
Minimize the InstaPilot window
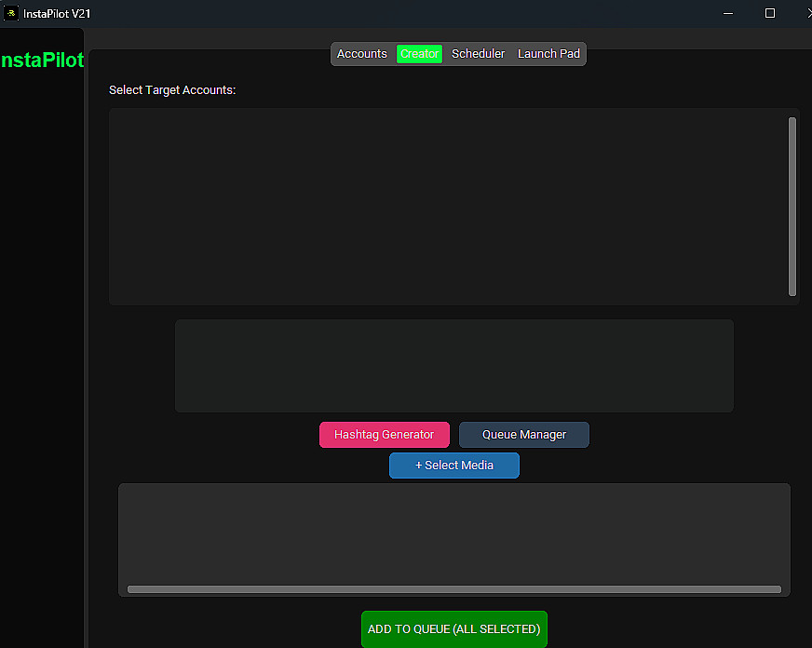pyautogui.click(x=728, y=13)
